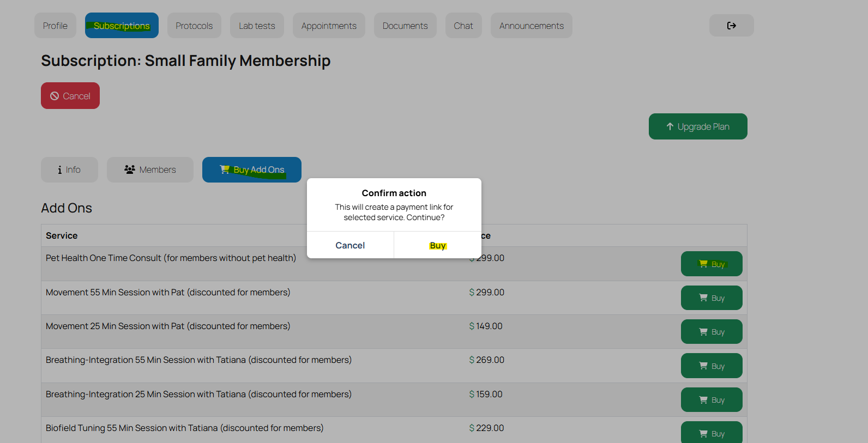Screen dimensions: 868x443
Task: Go to the Protocols tab
Action: point(194,26)
